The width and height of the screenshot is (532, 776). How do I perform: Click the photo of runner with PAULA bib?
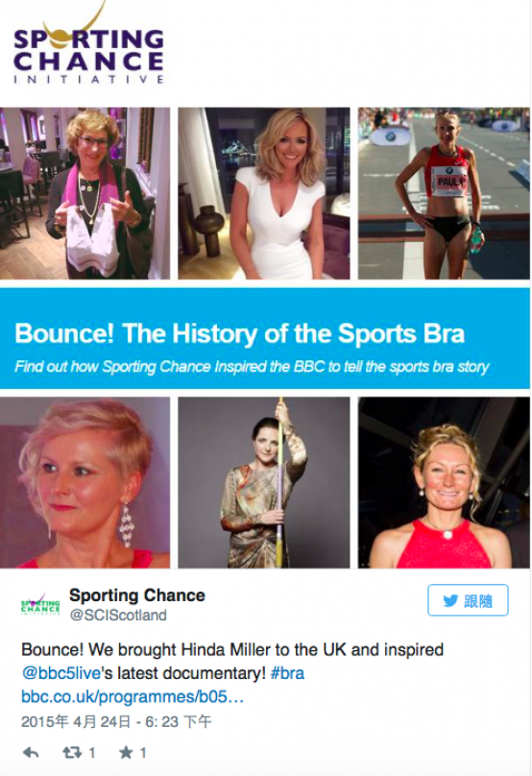(x=444, y=193)
